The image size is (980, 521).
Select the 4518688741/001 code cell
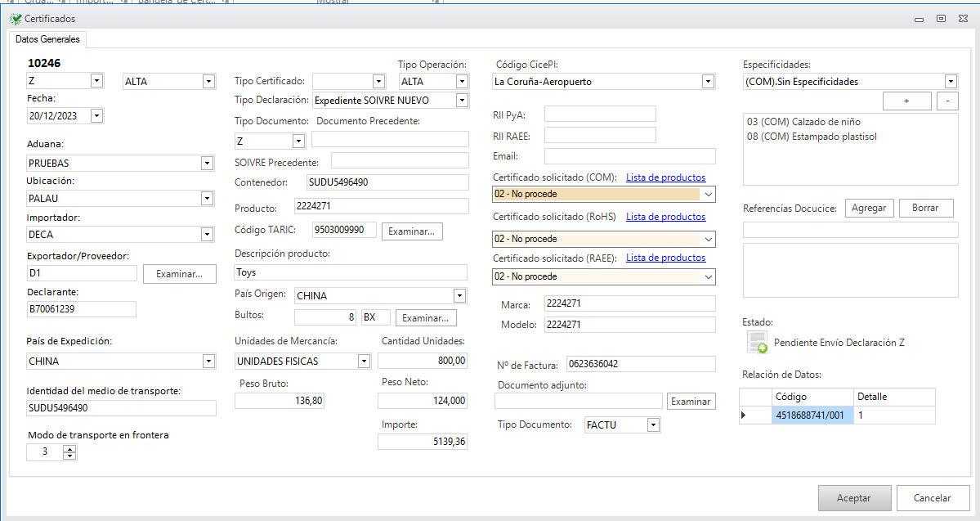812,415
